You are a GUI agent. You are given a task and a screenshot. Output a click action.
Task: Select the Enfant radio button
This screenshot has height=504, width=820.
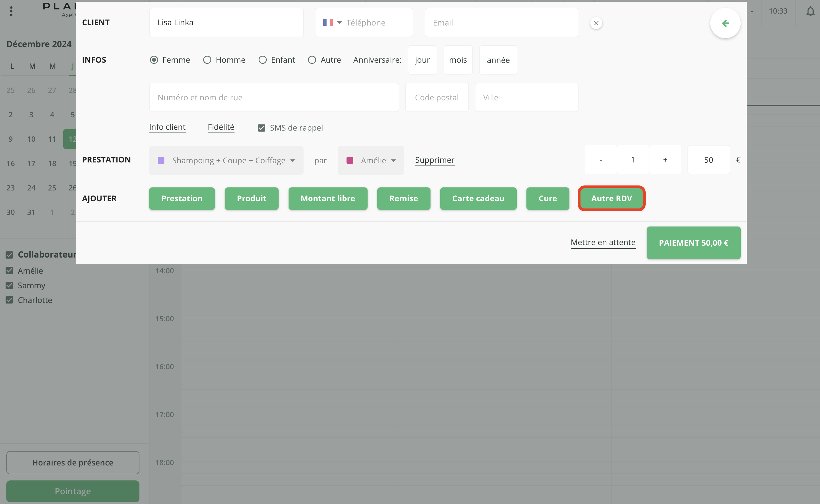pyautogui.click(x=263, y=60)
